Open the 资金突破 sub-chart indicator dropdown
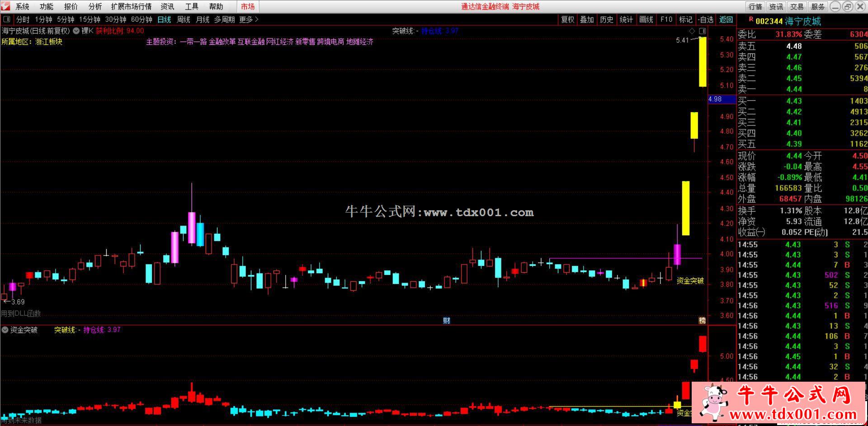868x426 pixels. (x=5, y=330)
